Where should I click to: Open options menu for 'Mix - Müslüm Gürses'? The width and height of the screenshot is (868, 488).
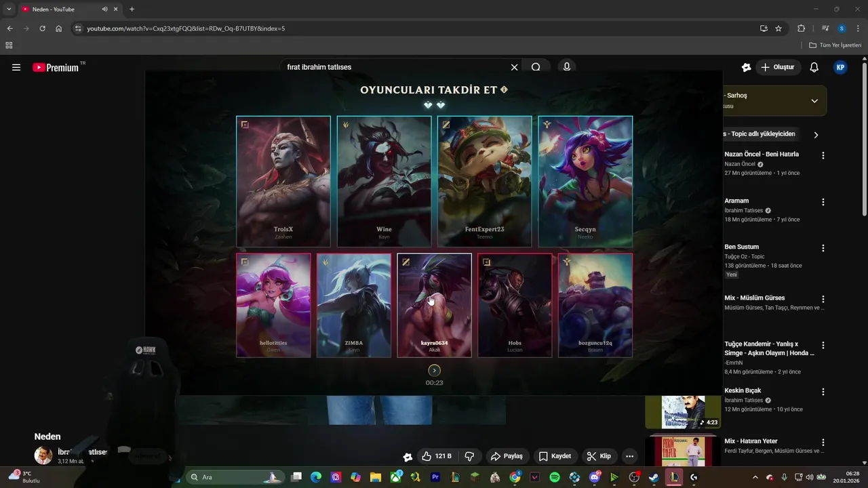coord(823,299)
